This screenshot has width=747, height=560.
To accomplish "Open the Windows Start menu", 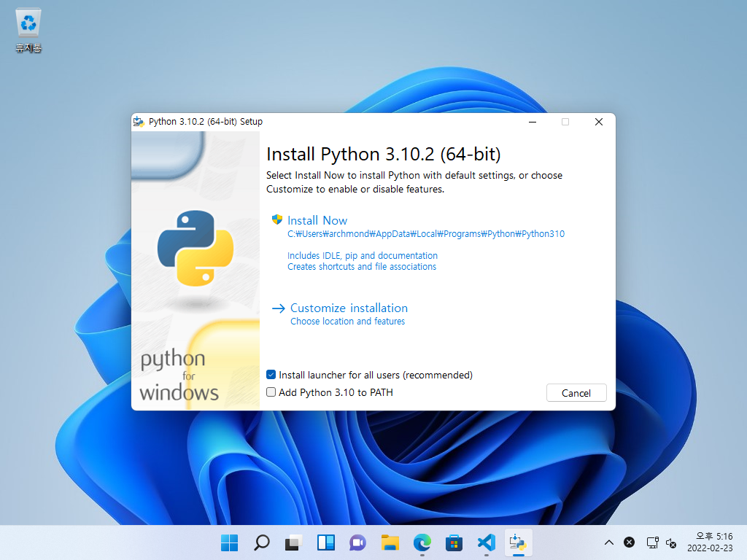I will [229, 542].
